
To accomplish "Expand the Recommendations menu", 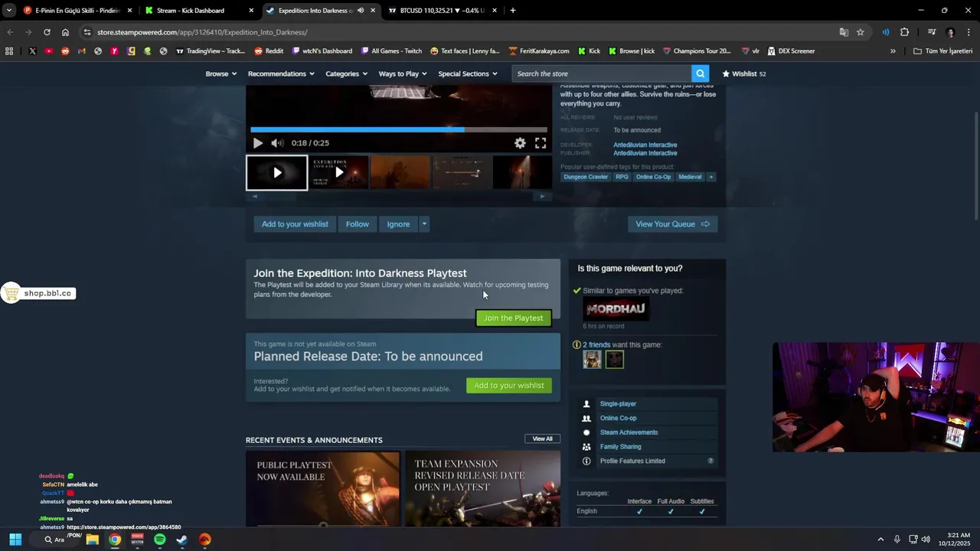I will [x=281, y=73].
